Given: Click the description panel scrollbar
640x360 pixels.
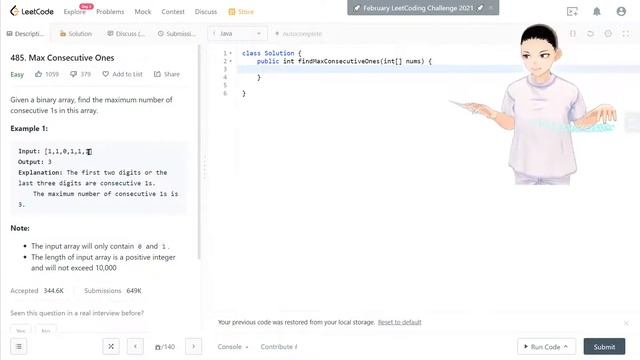Looking at the screenshot, I should click(x=199, y=152).
